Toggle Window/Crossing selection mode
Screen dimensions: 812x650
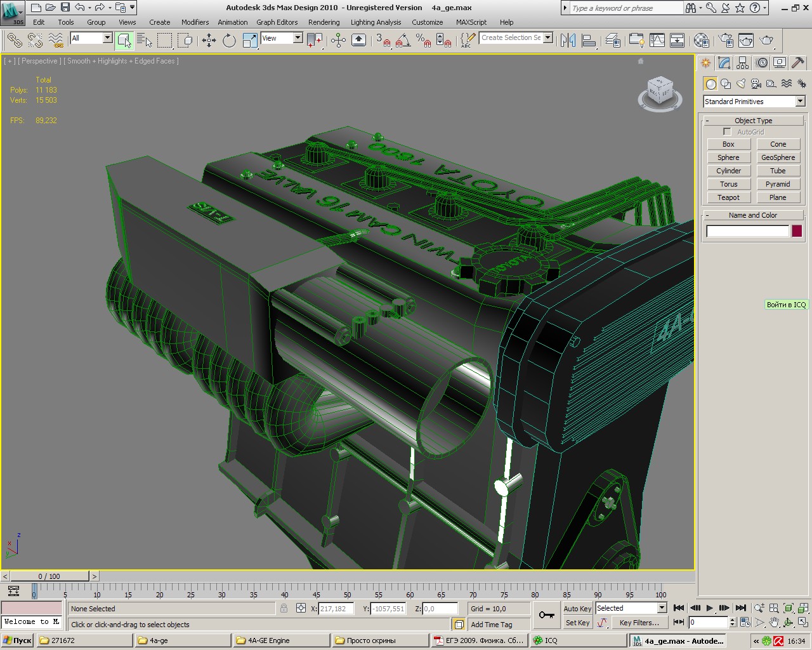(185, 41)
